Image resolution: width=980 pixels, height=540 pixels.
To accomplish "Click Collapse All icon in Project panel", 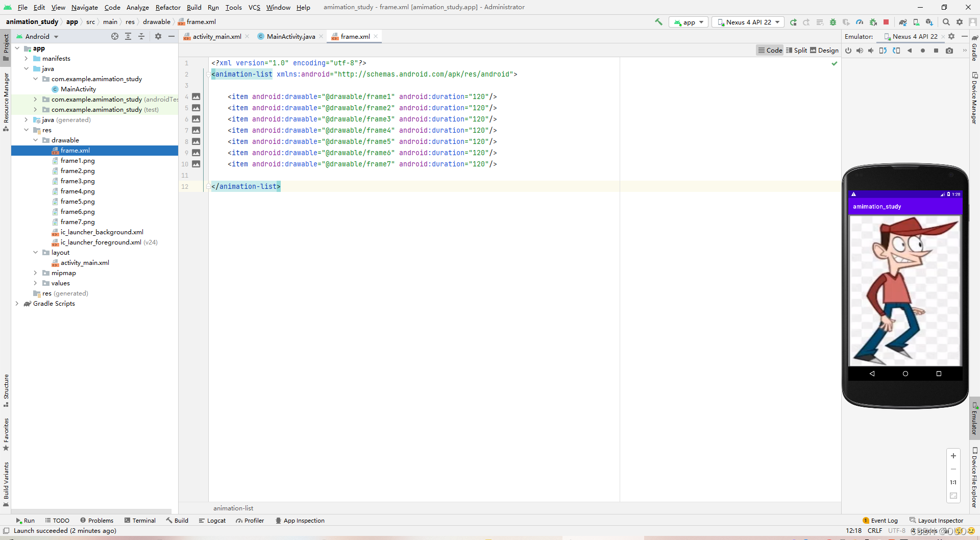I will click(x=141, y=36).
